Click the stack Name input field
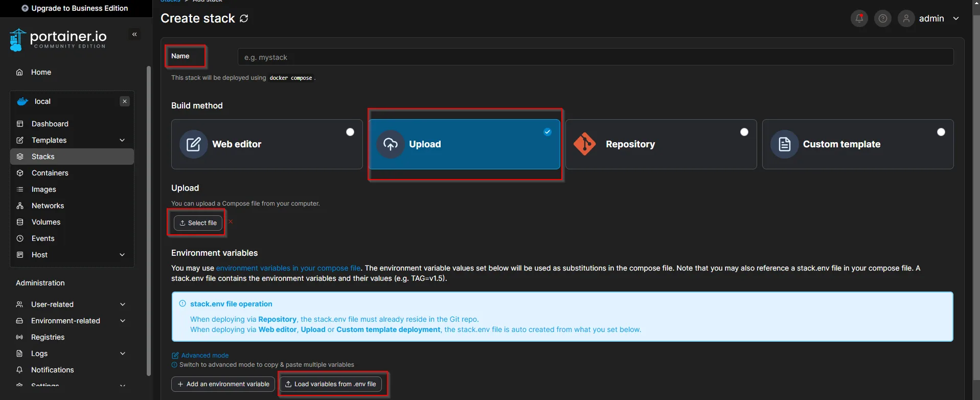The width and height of the screenshot is (980, 400). click(596, 57)
